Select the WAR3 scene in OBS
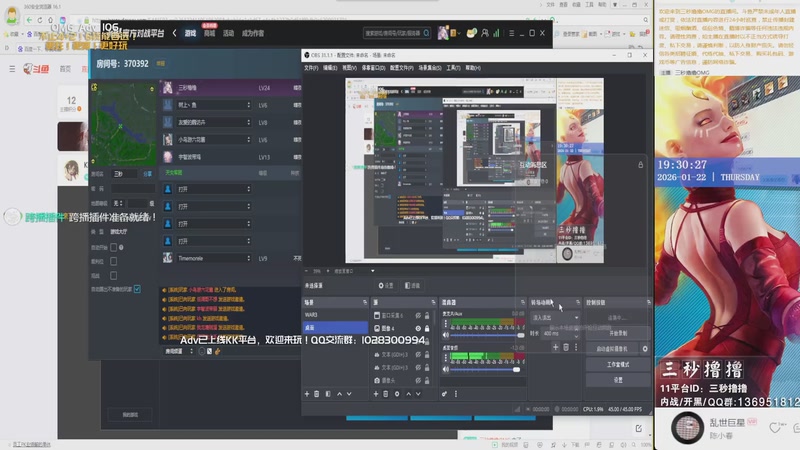 pos(335,315)
